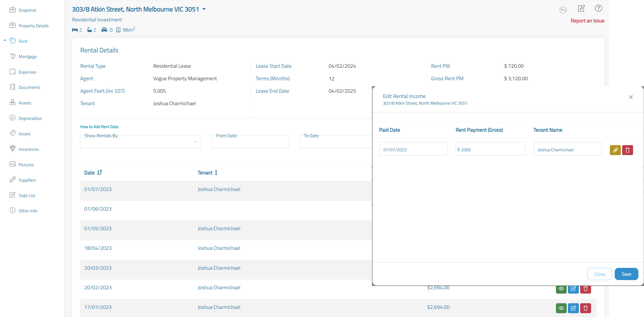Image resolution: width=644 pixels, height=317 pixels.
Task: Click the Report an Issue link
Action: [x=587, y=21]
